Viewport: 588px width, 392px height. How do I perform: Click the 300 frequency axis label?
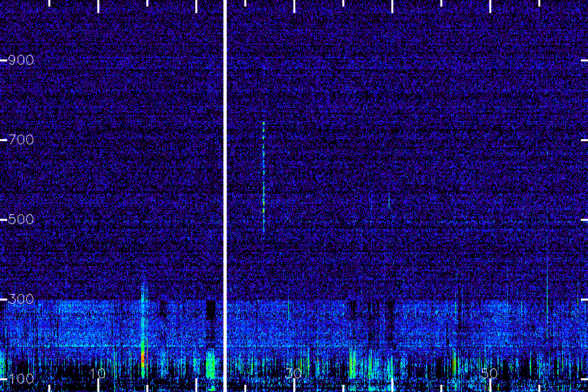21,299
